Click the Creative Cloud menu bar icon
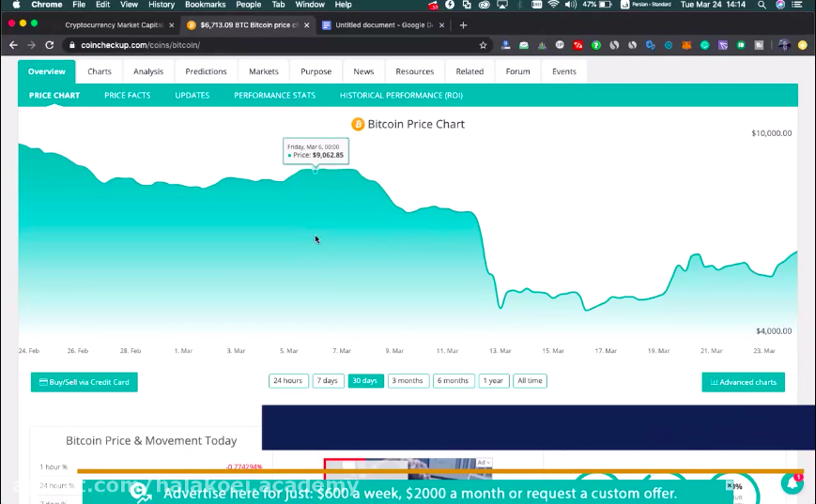Image resolution: width=816 pixels, height=504 pixels. [485, 5]
